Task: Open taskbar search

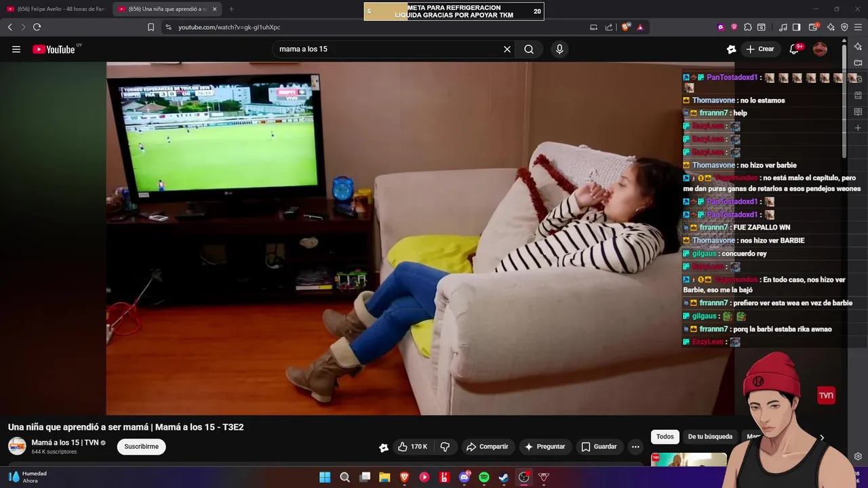Action: pos(344,477)
